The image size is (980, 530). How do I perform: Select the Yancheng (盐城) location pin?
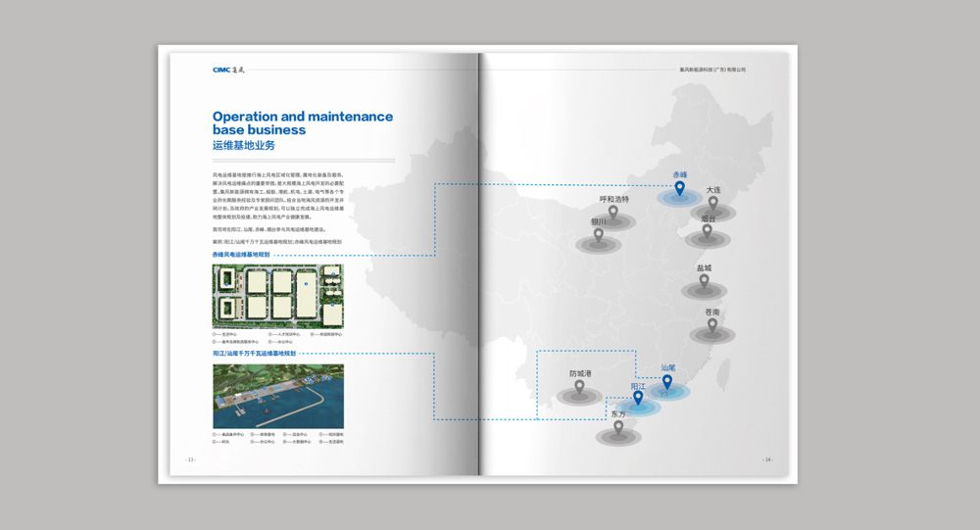[704, 282]
